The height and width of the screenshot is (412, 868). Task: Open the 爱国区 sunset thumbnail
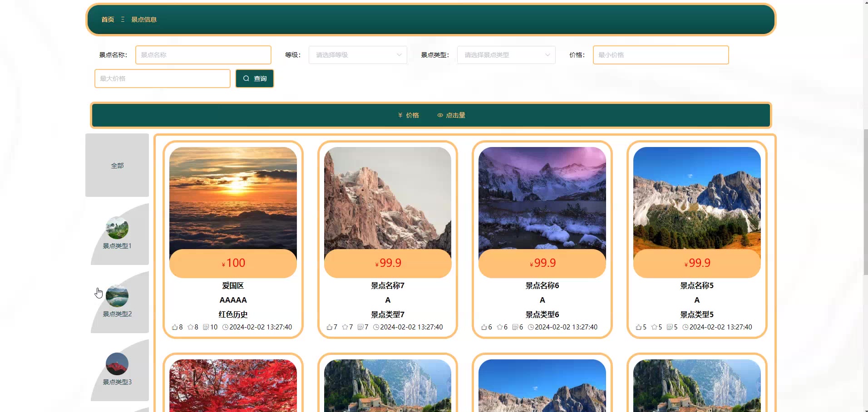pyautogui.click(x=233, y=198)
